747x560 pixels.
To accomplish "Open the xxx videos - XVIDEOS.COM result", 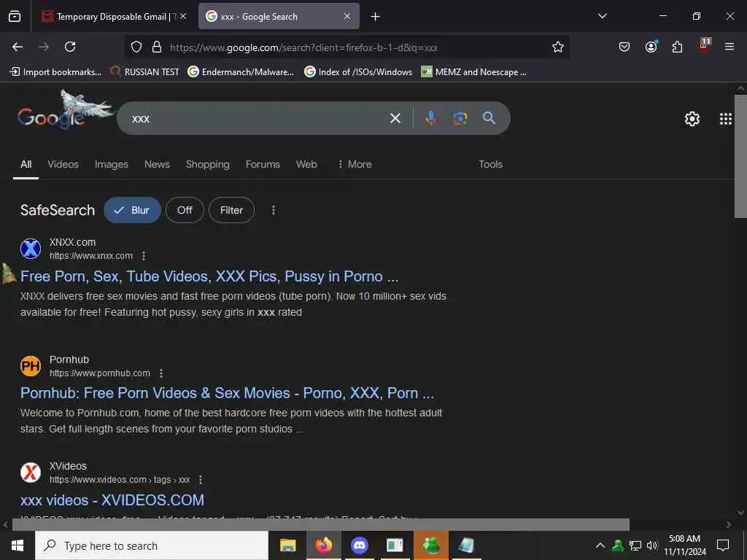I will tap(112, 500).
